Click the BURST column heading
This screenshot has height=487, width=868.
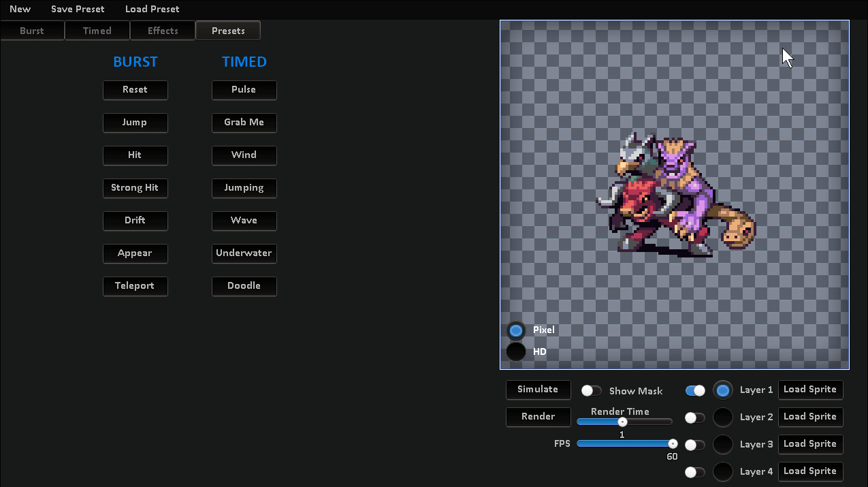pyautogui.click(x=135, y=62)
